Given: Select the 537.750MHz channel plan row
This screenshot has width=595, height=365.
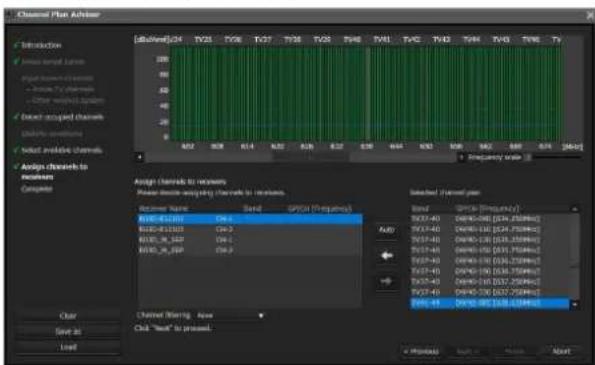Looking at the screenshot, I should 490,293.
